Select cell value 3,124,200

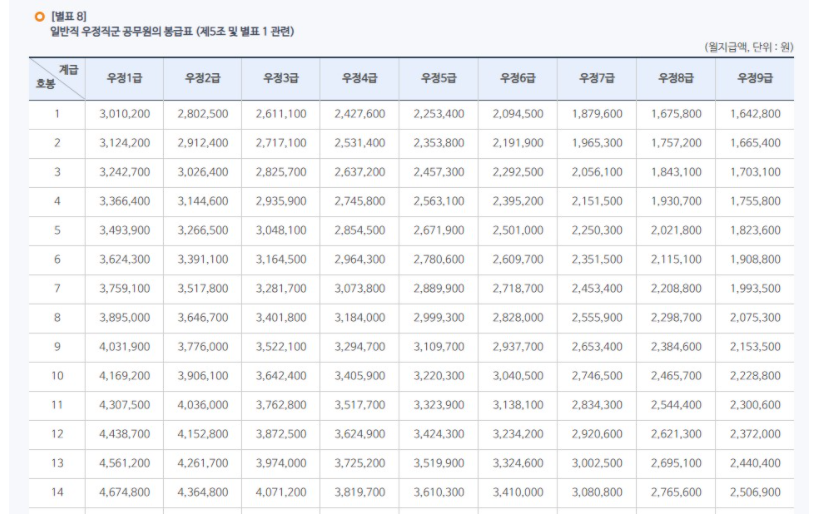pyautogui.click(x=124, y=143)
